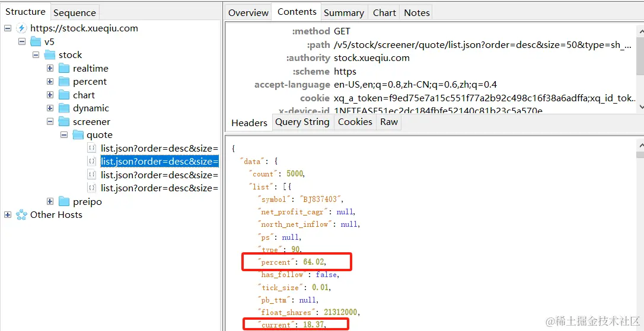Select the Query String sub-tab

pyautogui.click(x=302, y=122)
